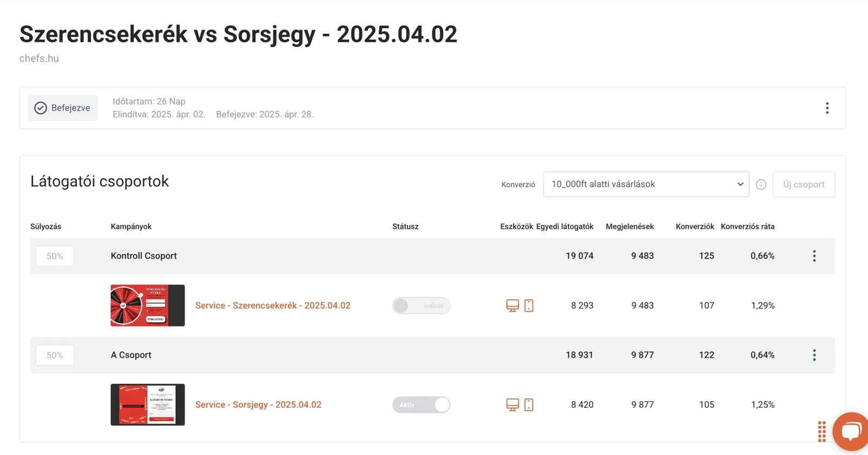Click desktop device icon for Sorsjegy campaign
The height and width of the screenshot is (455, 868).
pos(513,405)
